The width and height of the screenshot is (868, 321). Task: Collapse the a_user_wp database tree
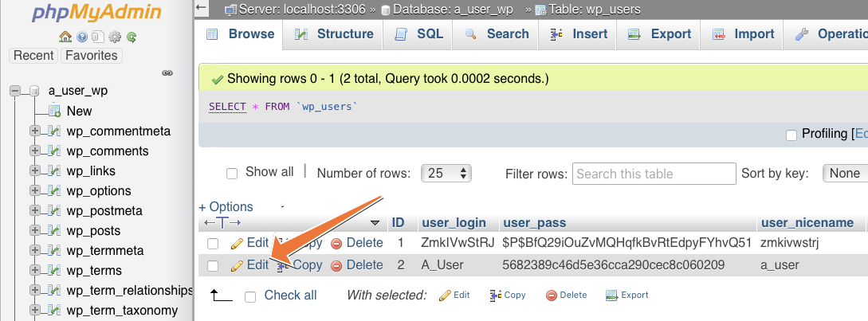[x=14, y=91]
